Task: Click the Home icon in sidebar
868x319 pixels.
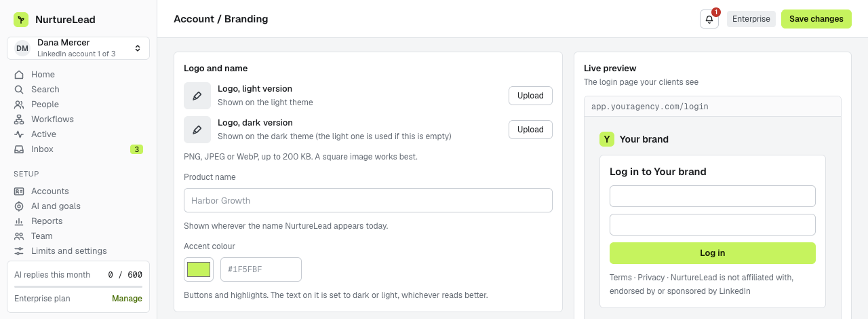Action: click(x=19, y=75)
